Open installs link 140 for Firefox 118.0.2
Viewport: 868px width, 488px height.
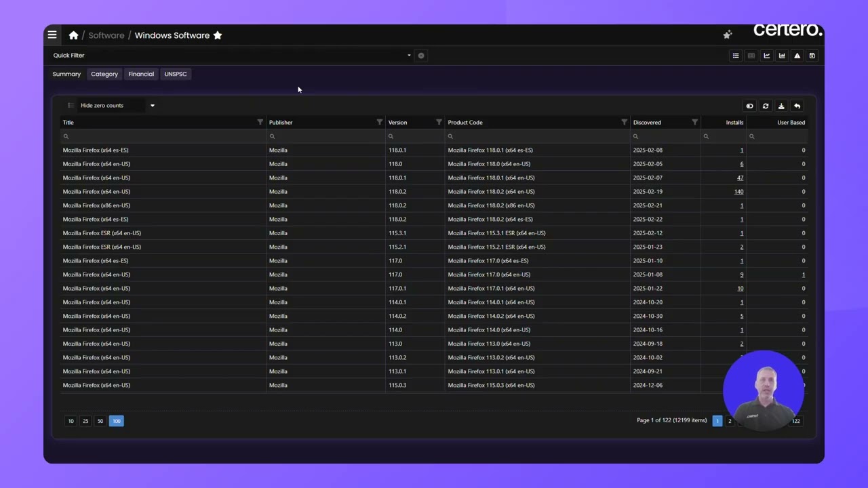pyautogui.click(x=738, y=192)
